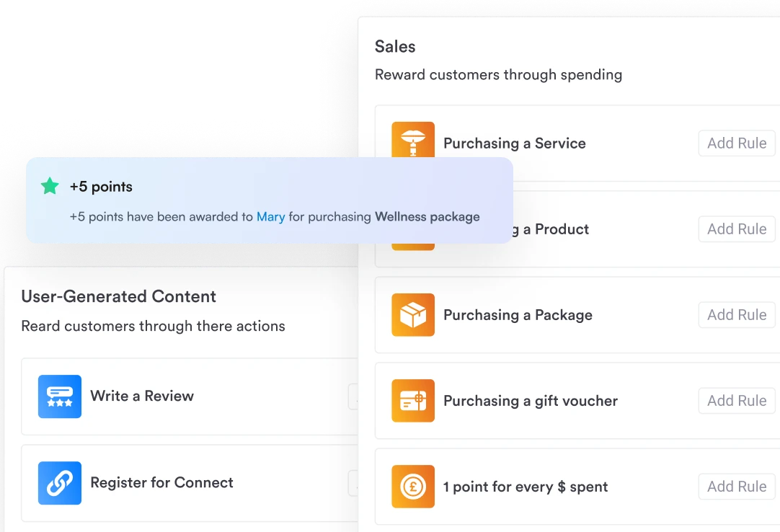Click the Purchasing a Service icon
The image size is (780, 532).
coord(413,140)
